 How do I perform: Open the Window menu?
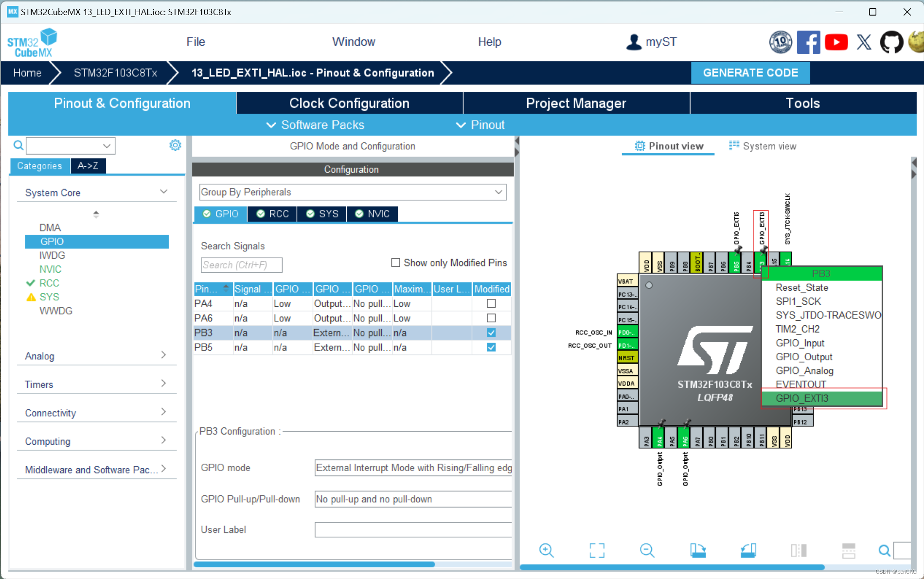click(354, 42)
